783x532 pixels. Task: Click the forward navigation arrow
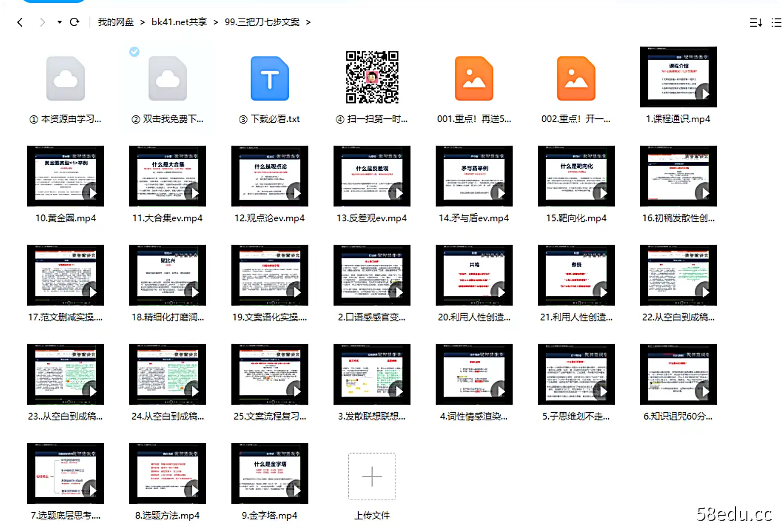click(42, 22)
